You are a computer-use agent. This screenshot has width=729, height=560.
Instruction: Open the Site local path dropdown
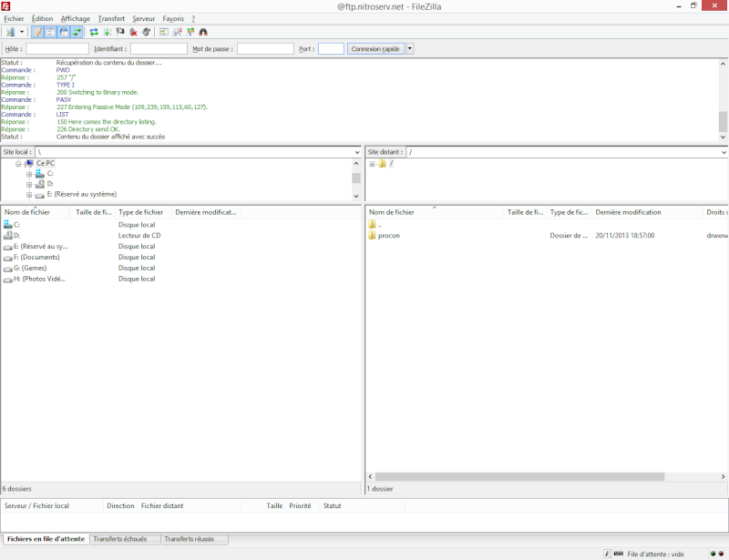(356, 152)
